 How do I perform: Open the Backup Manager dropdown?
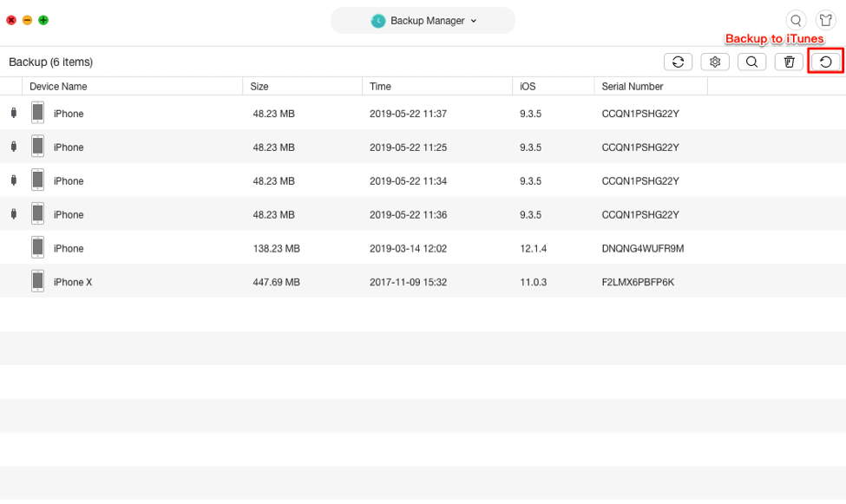423,21
